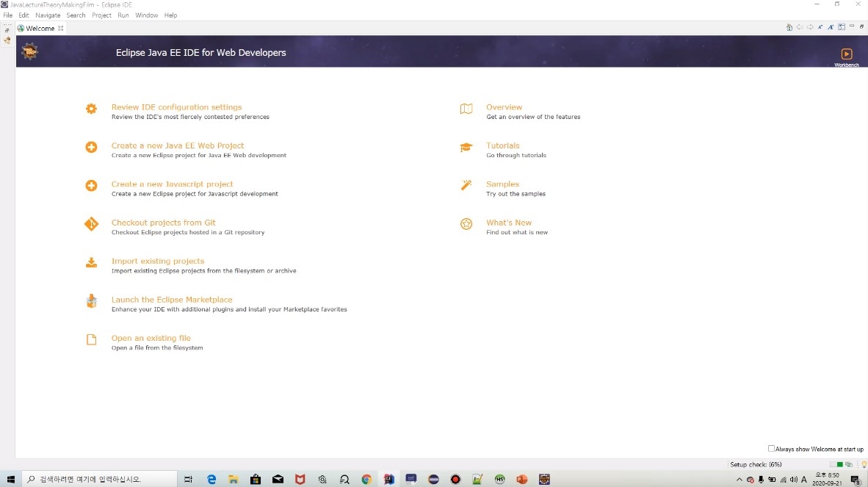The width and height of the screenshot is (868, 487).
Task: Navigate forward with the right arrow
Action: [810, 27]
